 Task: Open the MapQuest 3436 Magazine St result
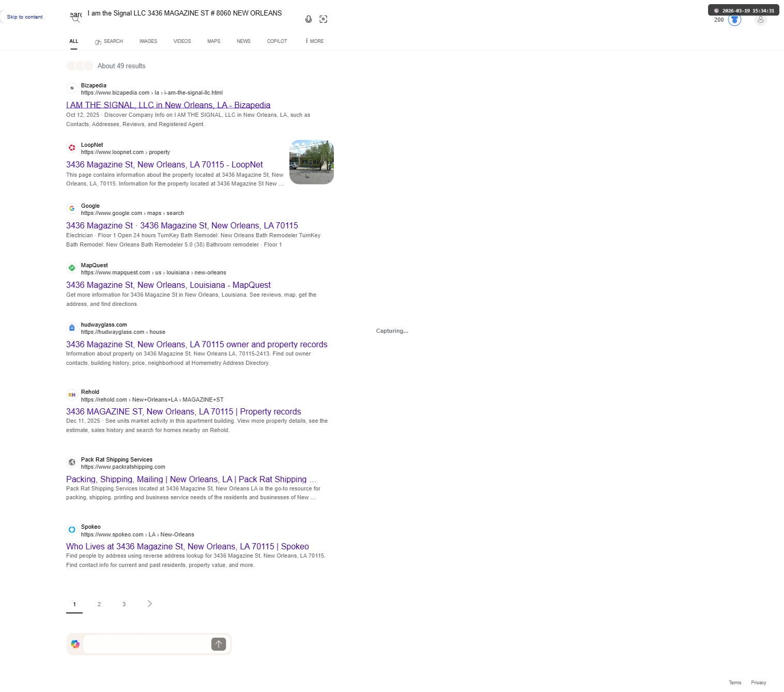coord(168,285)
